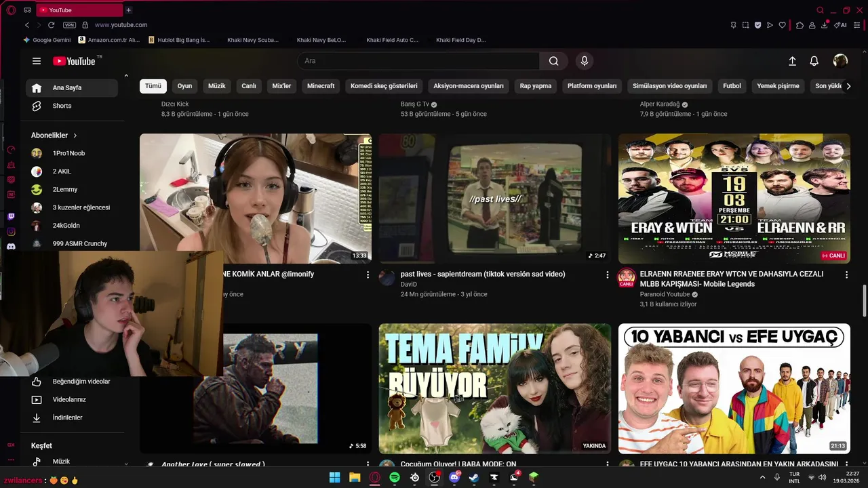Go to Ana Sayfa in sidebar

pyautogui.click(x=72, y=87)
